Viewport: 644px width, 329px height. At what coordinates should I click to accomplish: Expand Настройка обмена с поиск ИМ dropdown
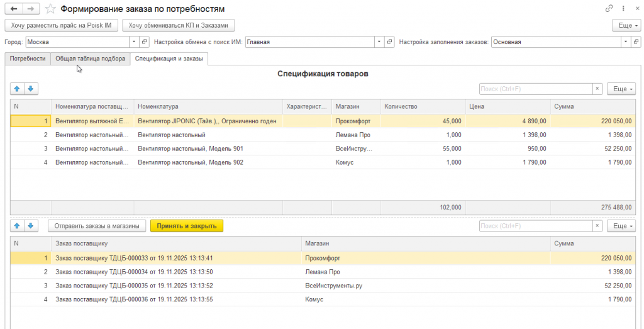(x=379, y=42)
